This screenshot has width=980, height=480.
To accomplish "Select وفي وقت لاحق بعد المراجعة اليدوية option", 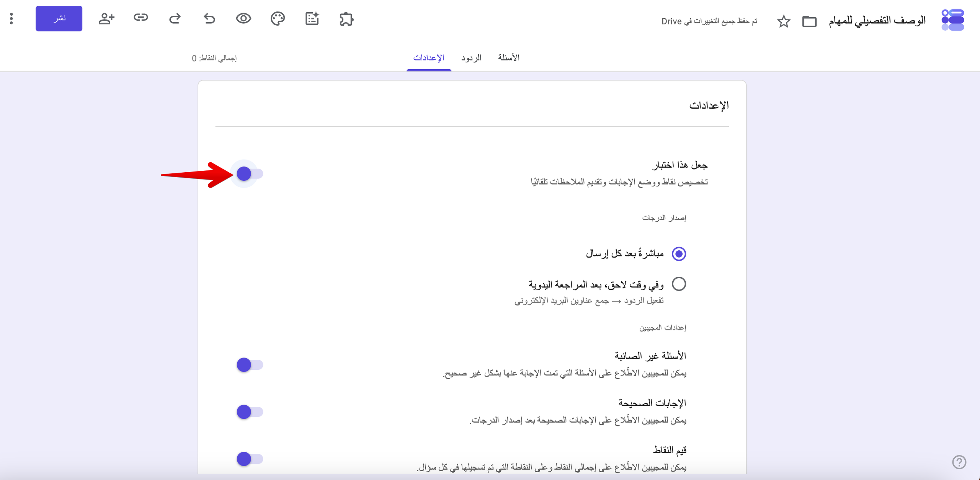I will (x=679, y=284).
